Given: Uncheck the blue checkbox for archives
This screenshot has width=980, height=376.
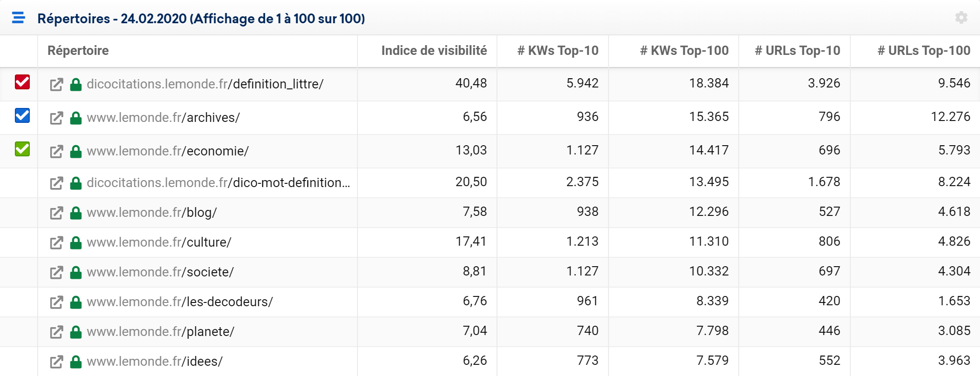Looking at the screenshot, I should click(22, 115).
